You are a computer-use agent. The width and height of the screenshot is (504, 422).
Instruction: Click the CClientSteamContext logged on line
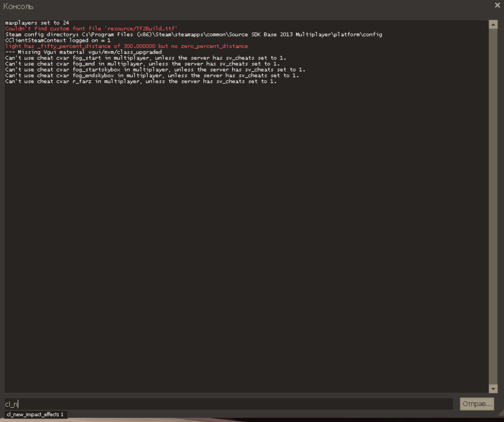(x=57, y=40)
